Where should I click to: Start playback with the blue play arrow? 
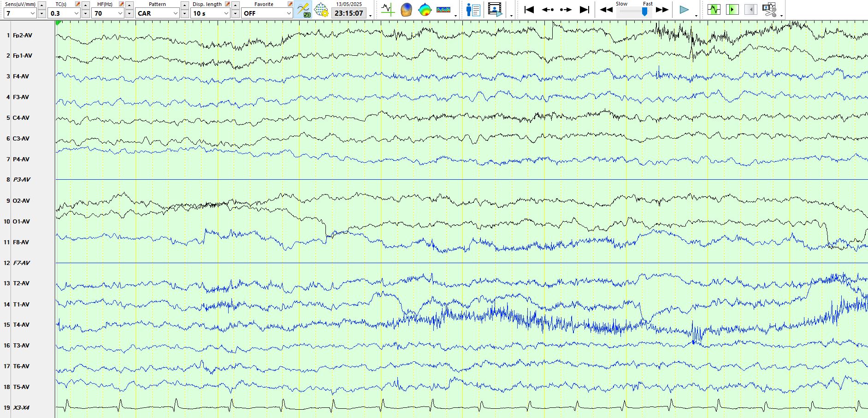(x=684, y=10)
